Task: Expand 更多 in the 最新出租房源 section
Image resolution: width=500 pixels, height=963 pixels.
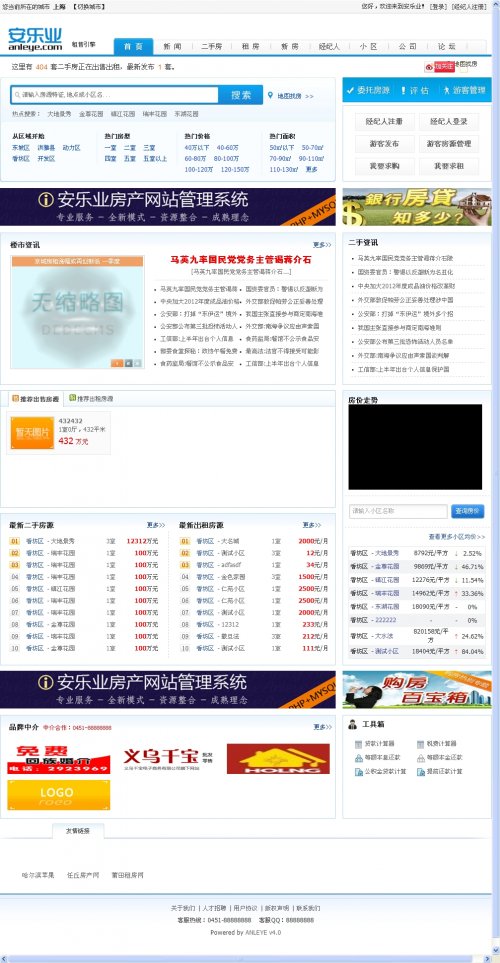Action: pos(312,525)
